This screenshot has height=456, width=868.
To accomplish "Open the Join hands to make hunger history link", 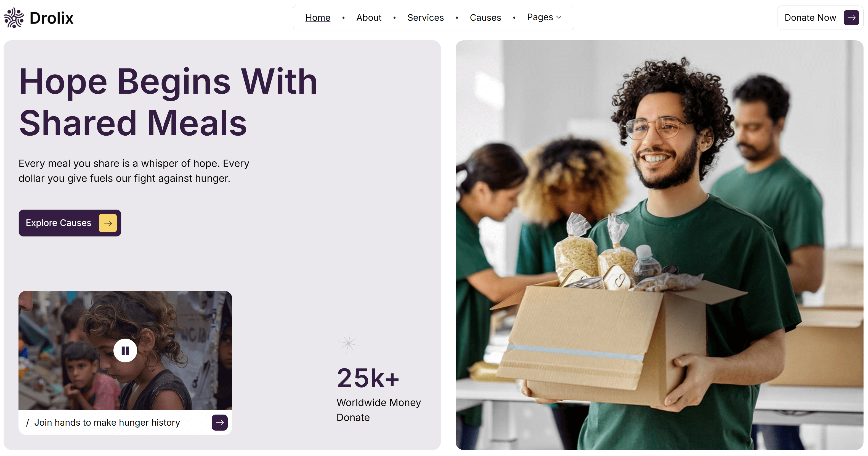I will [x=107, y=422].
